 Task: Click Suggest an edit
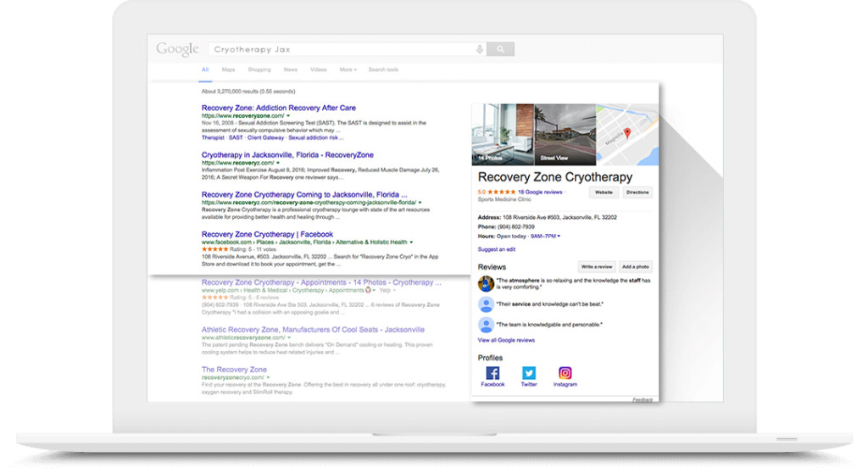497,250
